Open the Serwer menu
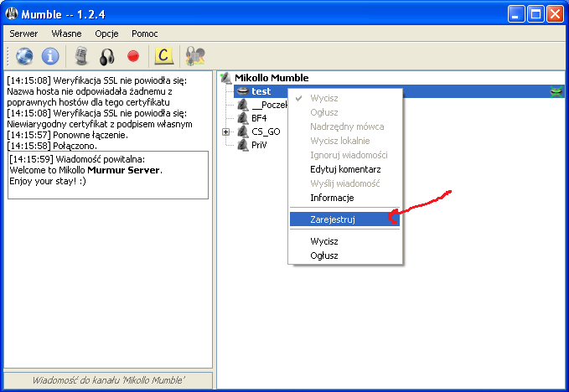569x392 pixels. (24, 34)
